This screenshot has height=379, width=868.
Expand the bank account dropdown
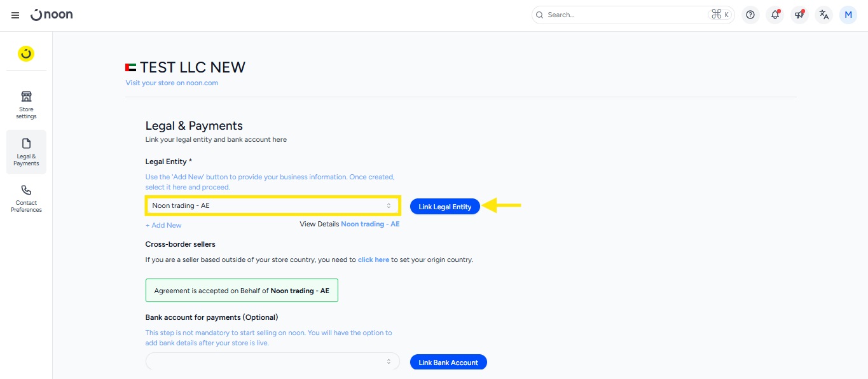[x=272, y=361]
